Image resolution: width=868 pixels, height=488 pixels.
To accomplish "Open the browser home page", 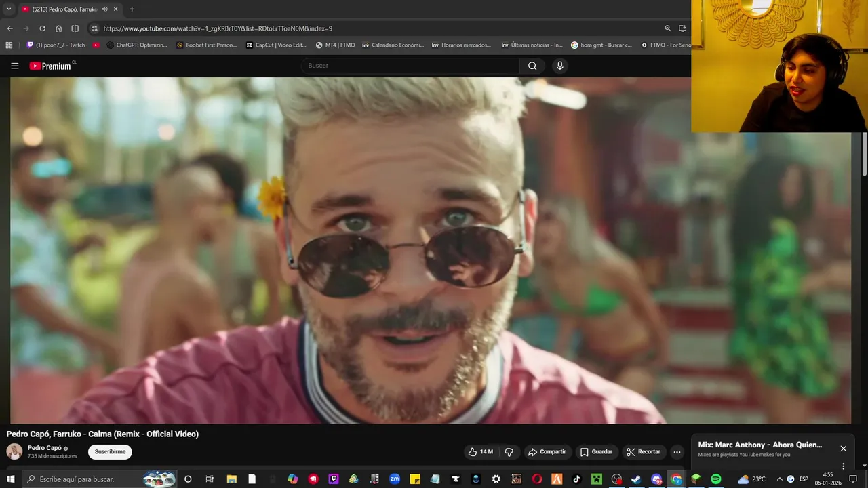I will pos(58,28).
